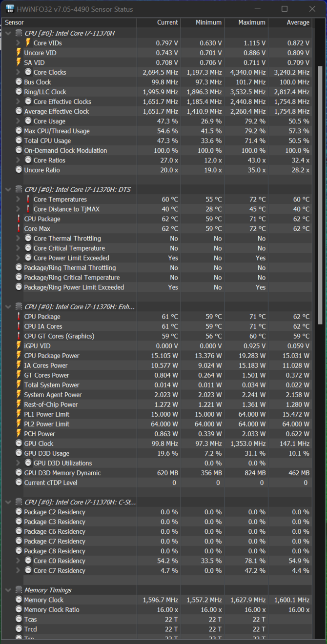Click the clock icon beside Ring/LLC Clock

coord(19,92)
